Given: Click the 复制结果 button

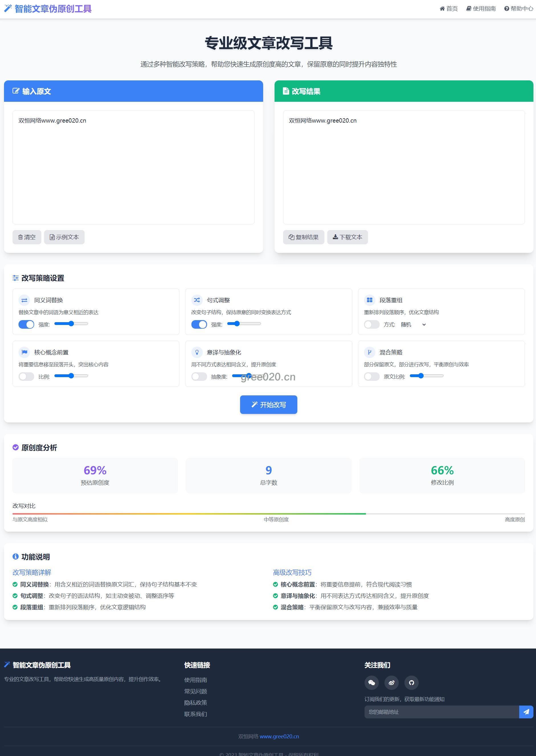Looking at the screenshot, I should tap(303, 237).
